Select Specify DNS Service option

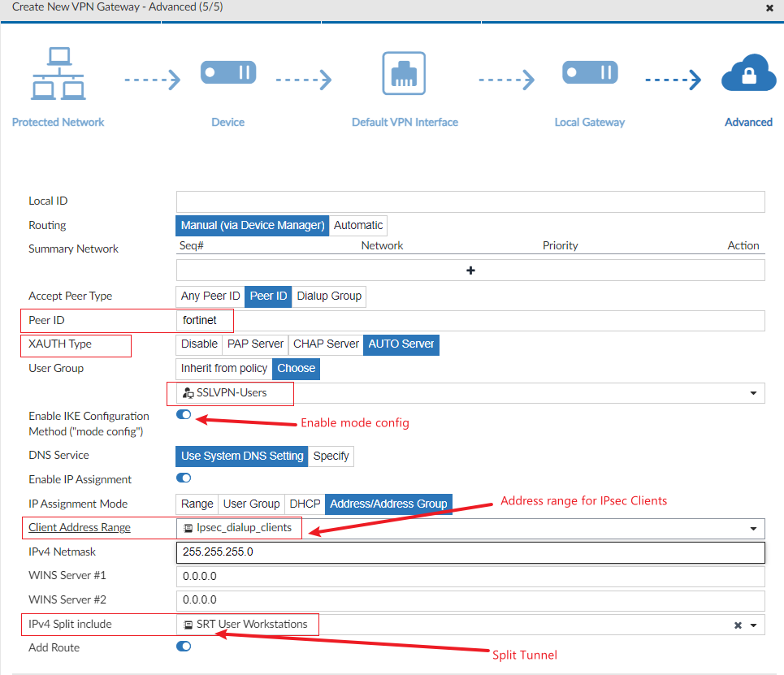331,456
